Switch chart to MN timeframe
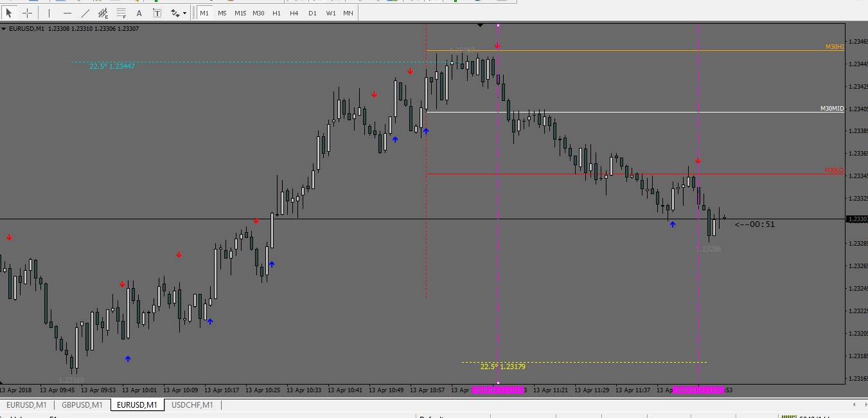 (348, 13)
